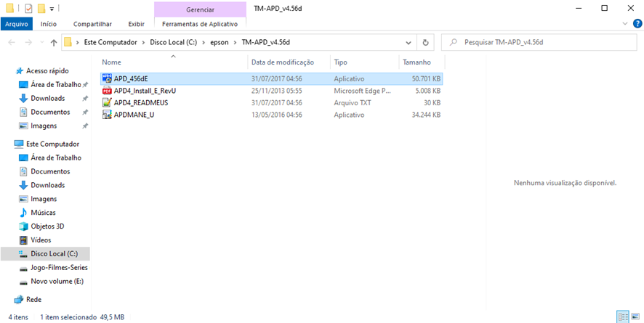Go forward with the right arrow
This screenshot has width=644, height=323.
28,43
